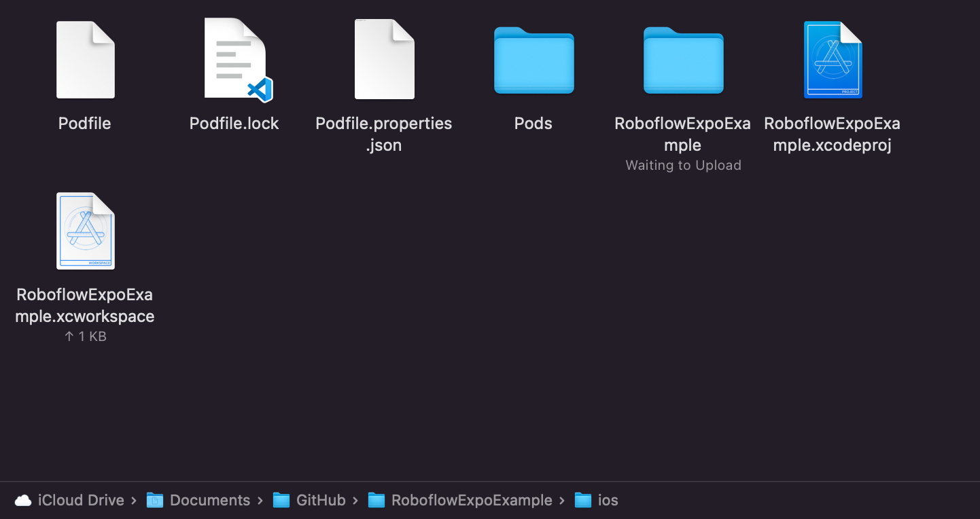Select the Pods folder icon
980x519 pixels.
533,61
